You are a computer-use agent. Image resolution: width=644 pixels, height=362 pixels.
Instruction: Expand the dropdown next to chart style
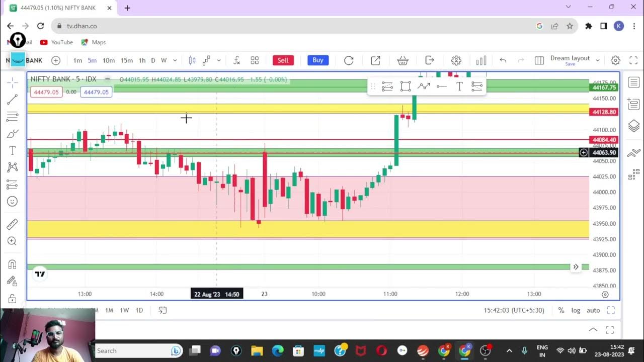pos(219,60)
